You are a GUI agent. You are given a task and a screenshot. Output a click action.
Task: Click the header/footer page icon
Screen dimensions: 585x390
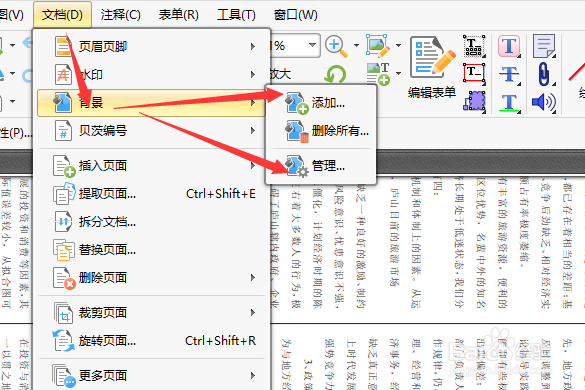coord(63,47)
